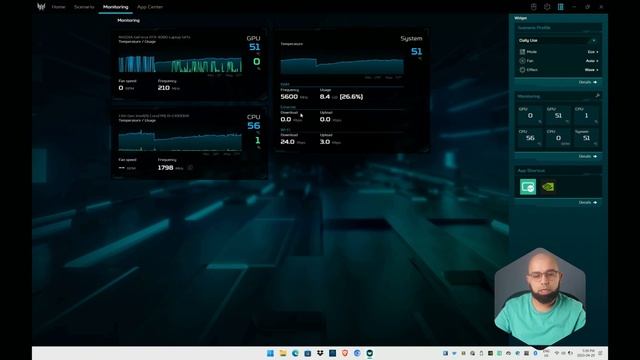
Task: Click the CPU Temperature / Usage graph
Action: [x=180, y=141]
